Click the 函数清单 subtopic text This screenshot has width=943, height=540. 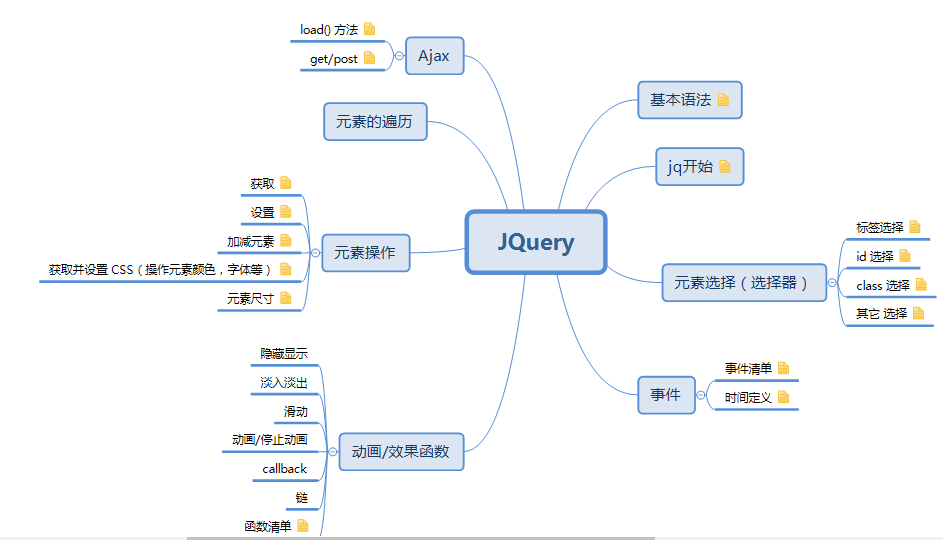[x=268, y=526]
